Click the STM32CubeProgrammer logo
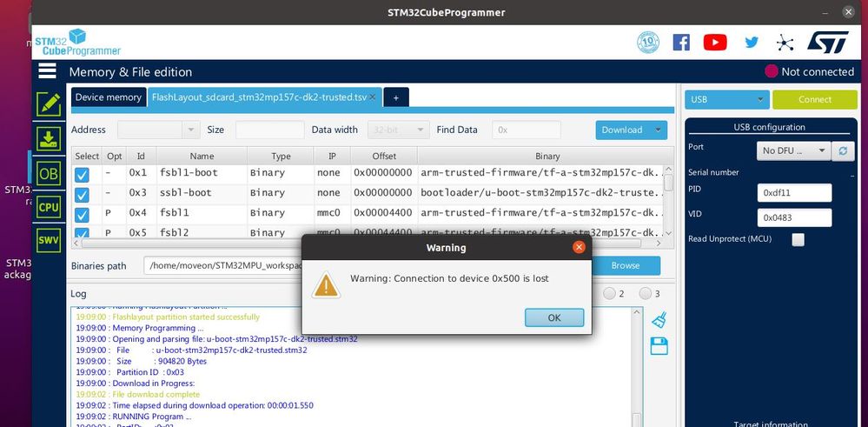The image size is (868, 427). (77, 43)
